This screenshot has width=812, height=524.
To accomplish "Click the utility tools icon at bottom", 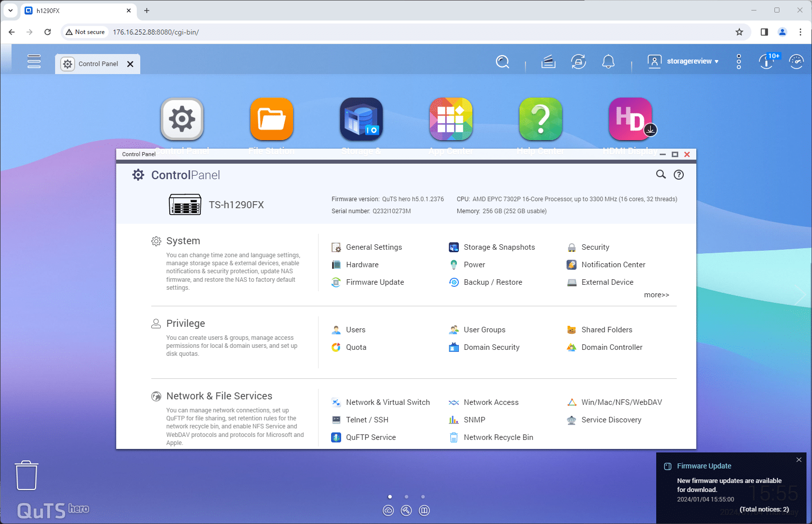I will pos(406,510).
